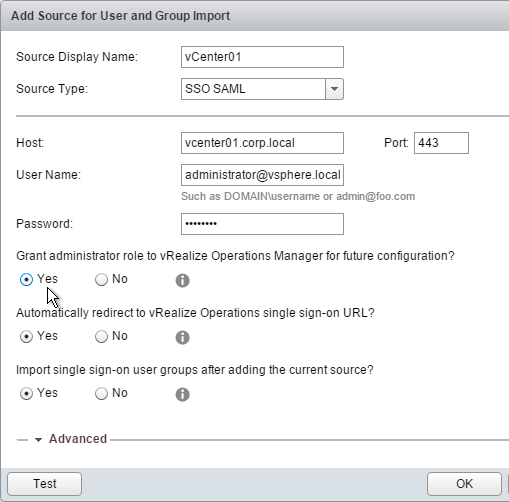
Task: Click info icon for import user groups
Action: pos(182,394)
